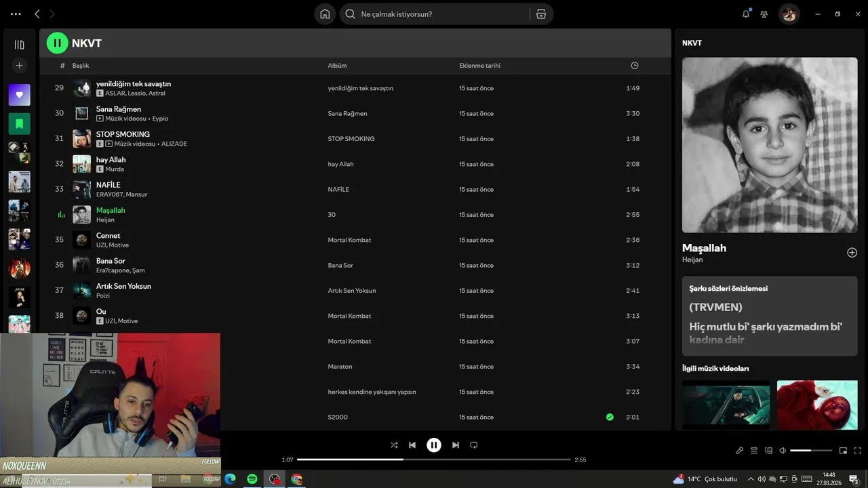Open Spotify in the Windows taskbar

pyautogui.click(x=252, y=479)
